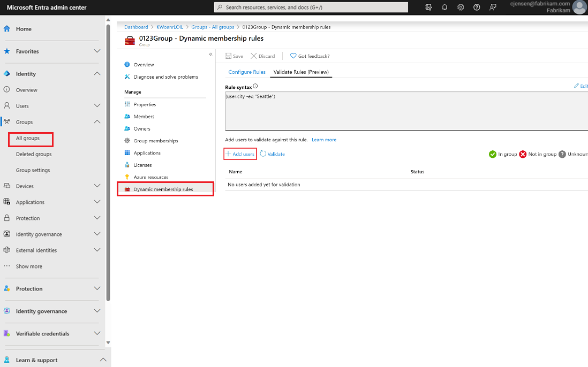Open Applications in the Manage list
This screenshot has width=588, height=367.
coord(147,153)
